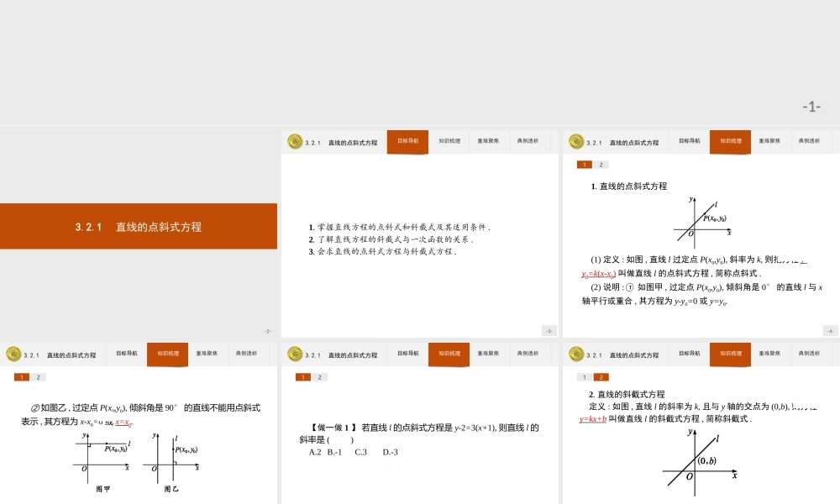Click sub-tab 1 on the 斜截式方程 slide
The width and height of the screenshot is (840, 504).
pyautogui.click(x=585, y=378)
